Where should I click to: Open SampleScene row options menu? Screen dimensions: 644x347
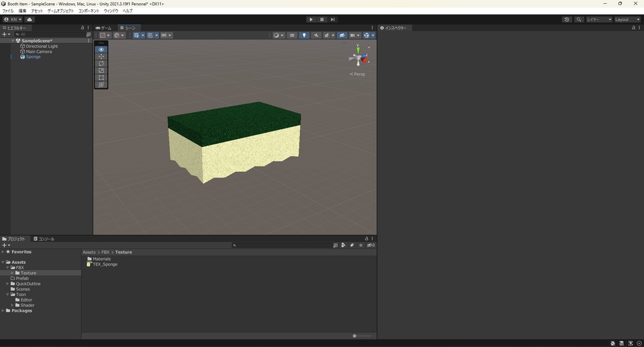[x=88, y=41]
